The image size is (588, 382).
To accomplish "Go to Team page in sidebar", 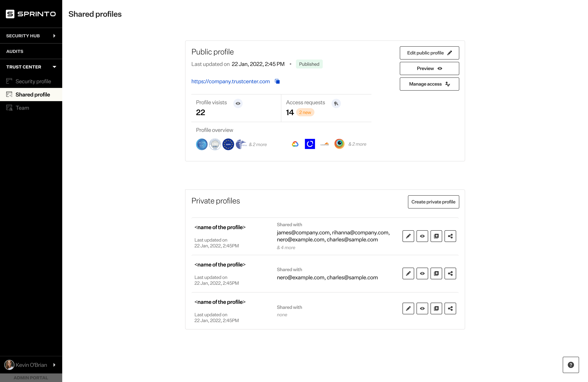I will coord(22,108).
